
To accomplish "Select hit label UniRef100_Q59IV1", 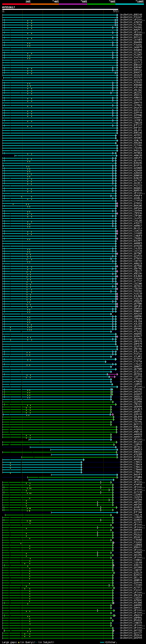I will [x=131, y=95].
